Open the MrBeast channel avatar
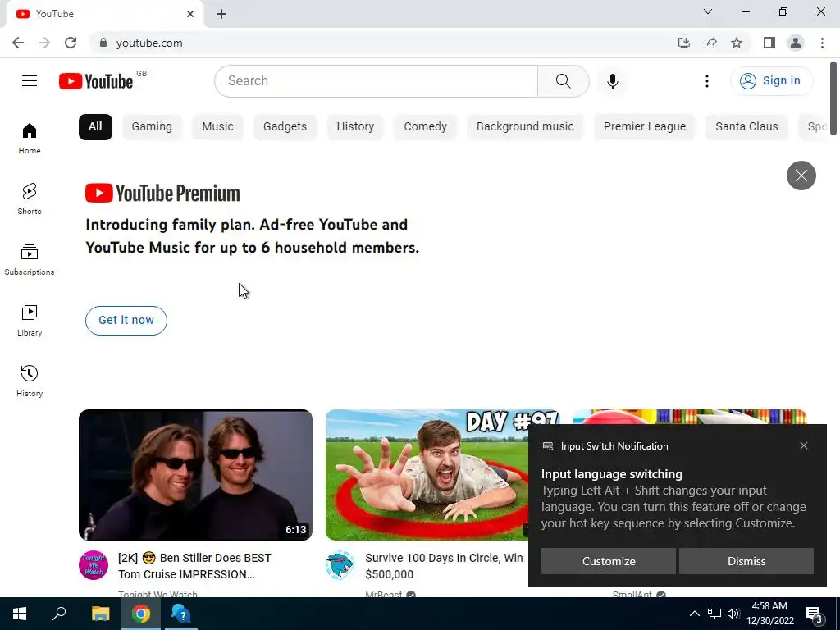Screen dimensions: 840x630 340,565
